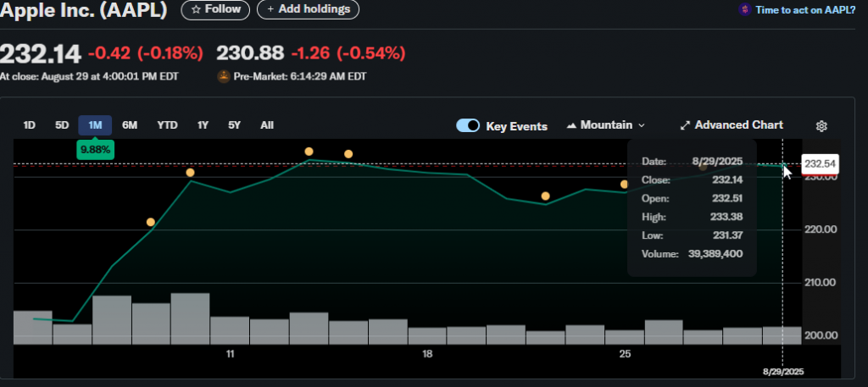Click the pre-market price 230.88

click(250, 53)
